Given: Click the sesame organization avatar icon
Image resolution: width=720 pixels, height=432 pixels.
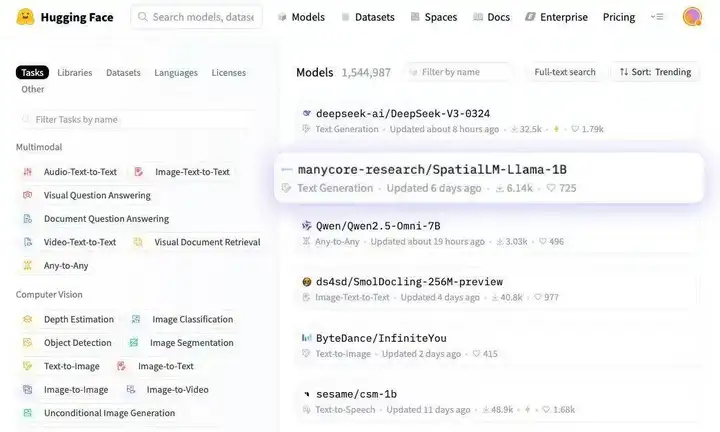Looking at the screenshot, I should (307, 394).
